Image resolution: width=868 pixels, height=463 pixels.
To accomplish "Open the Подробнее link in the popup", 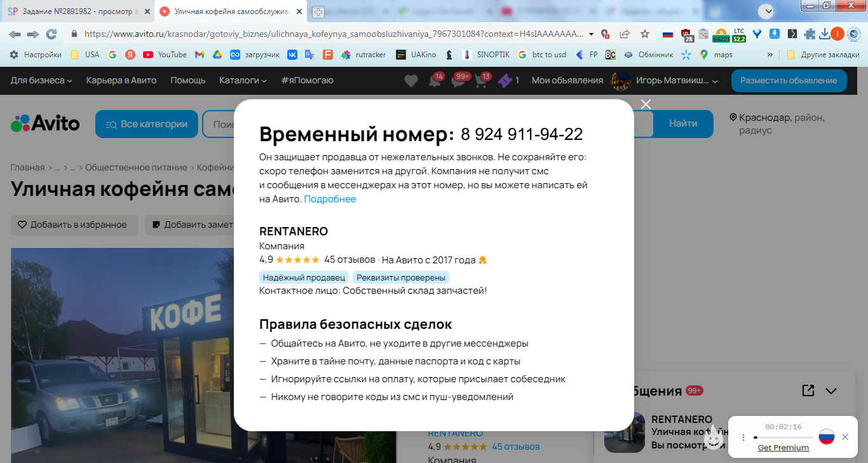I will [330, 199].
